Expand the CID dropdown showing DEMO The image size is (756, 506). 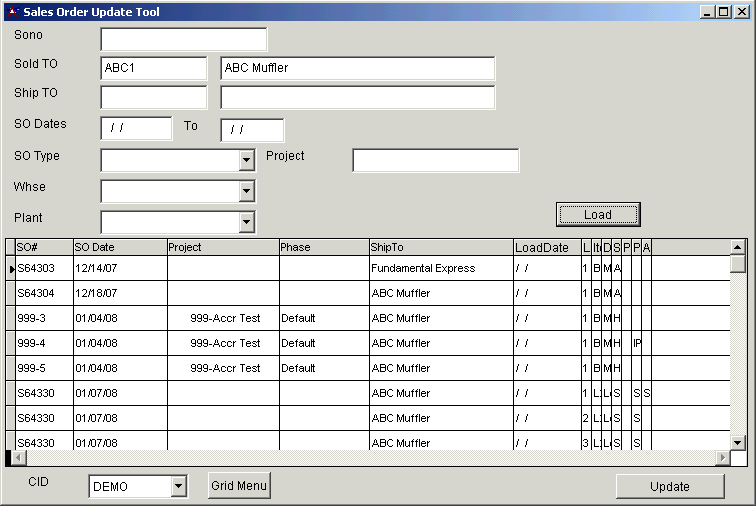178,487
